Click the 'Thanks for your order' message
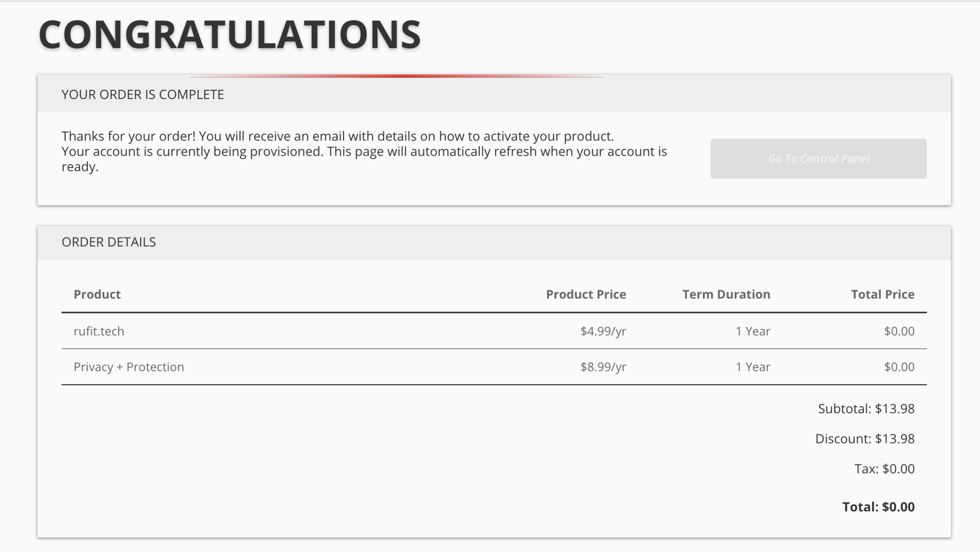 [x=337, y=136]
